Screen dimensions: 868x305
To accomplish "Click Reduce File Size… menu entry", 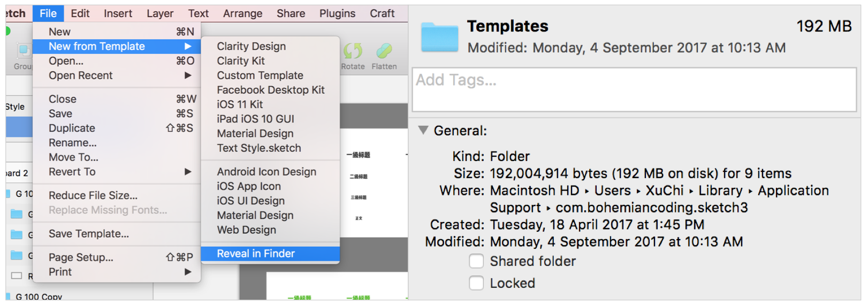I will point(93,195).
